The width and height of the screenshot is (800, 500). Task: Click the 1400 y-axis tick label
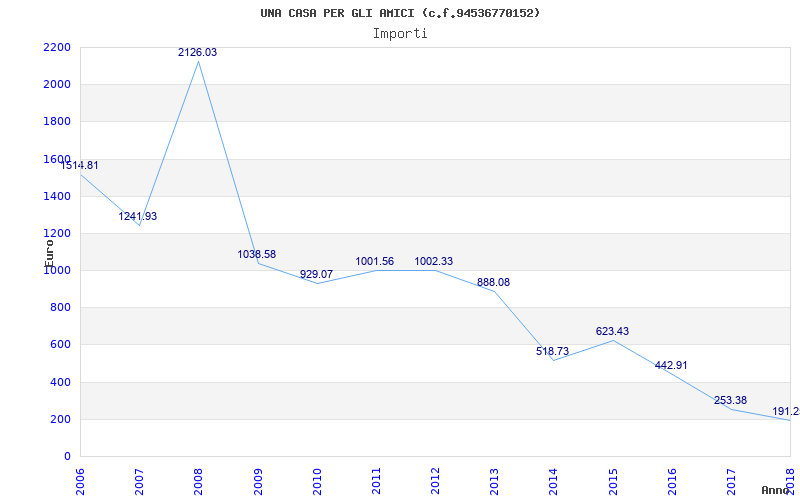pyautogui.click(x=57, y=196)
